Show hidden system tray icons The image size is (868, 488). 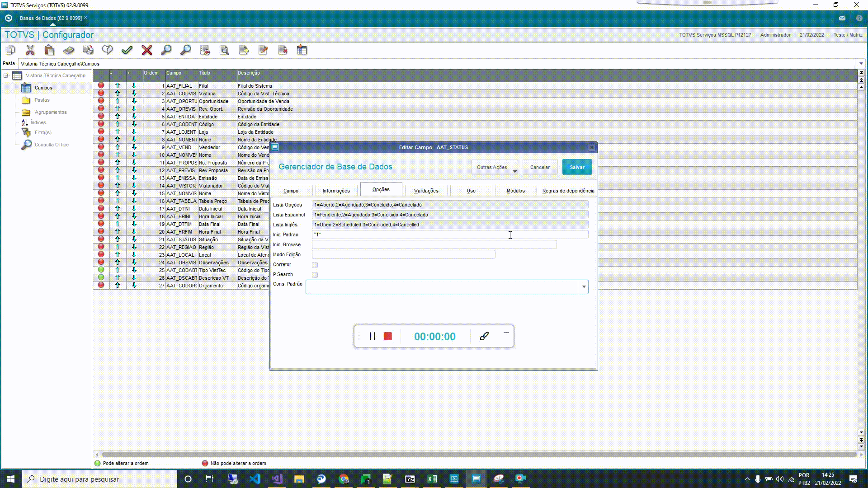[x=747, y=479]
